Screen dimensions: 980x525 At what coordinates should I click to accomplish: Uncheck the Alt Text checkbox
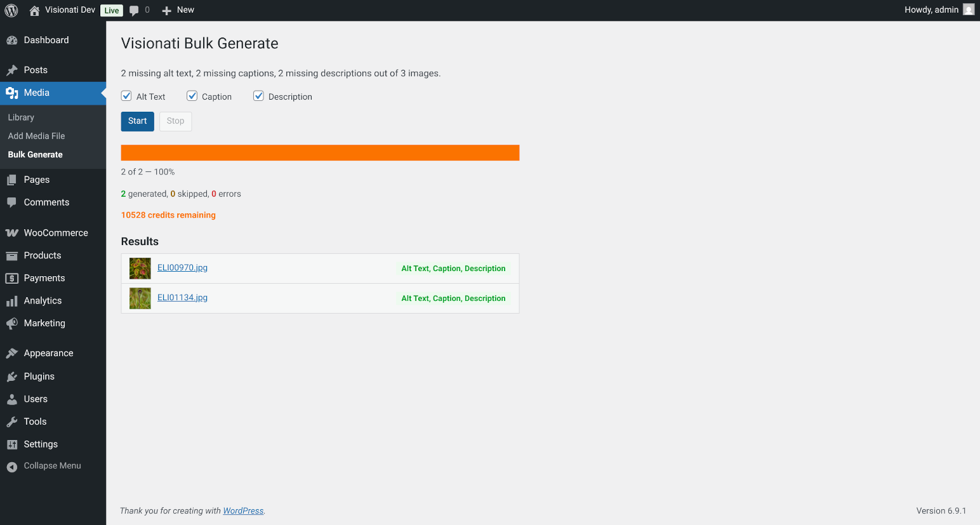126,95
